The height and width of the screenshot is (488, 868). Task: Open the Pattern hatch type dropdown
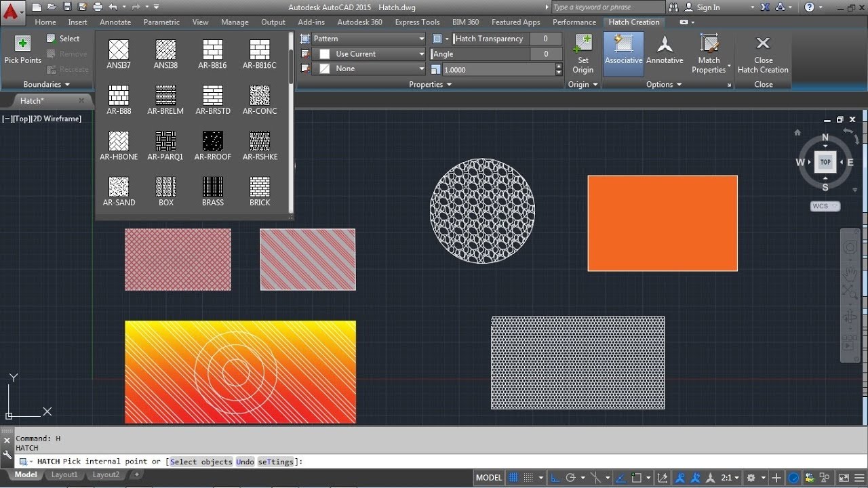(x=368, y=39)
